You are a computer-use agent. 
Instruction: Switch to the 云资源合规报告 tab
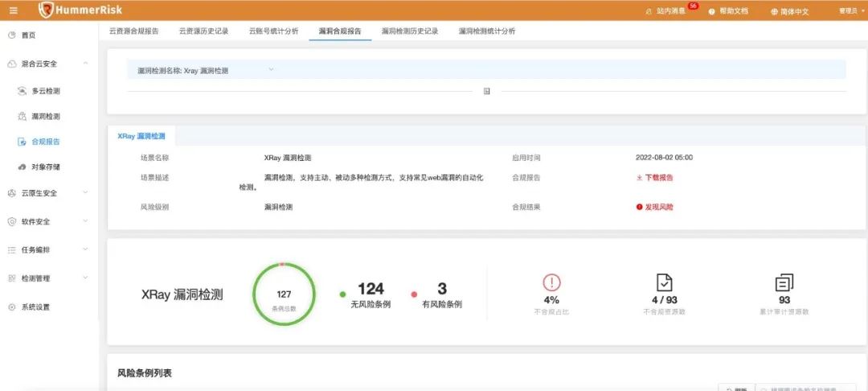click(x=133, y=31)
